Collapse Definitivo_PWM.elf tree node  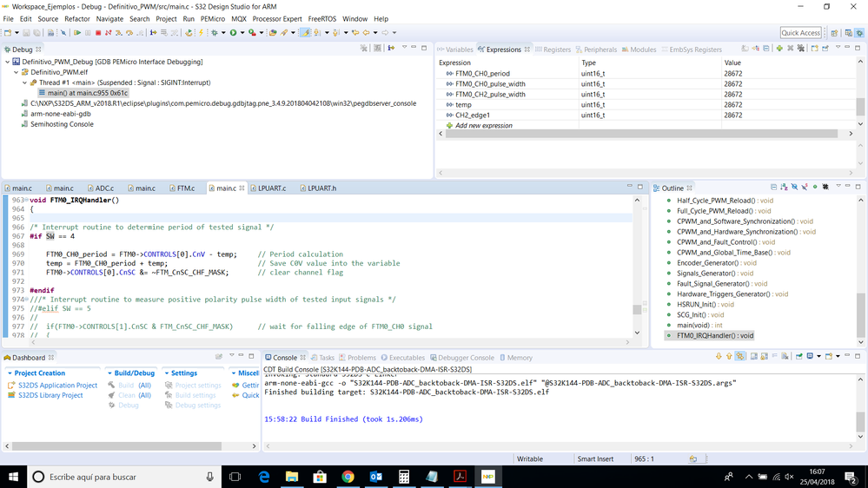tap(16, 72)
